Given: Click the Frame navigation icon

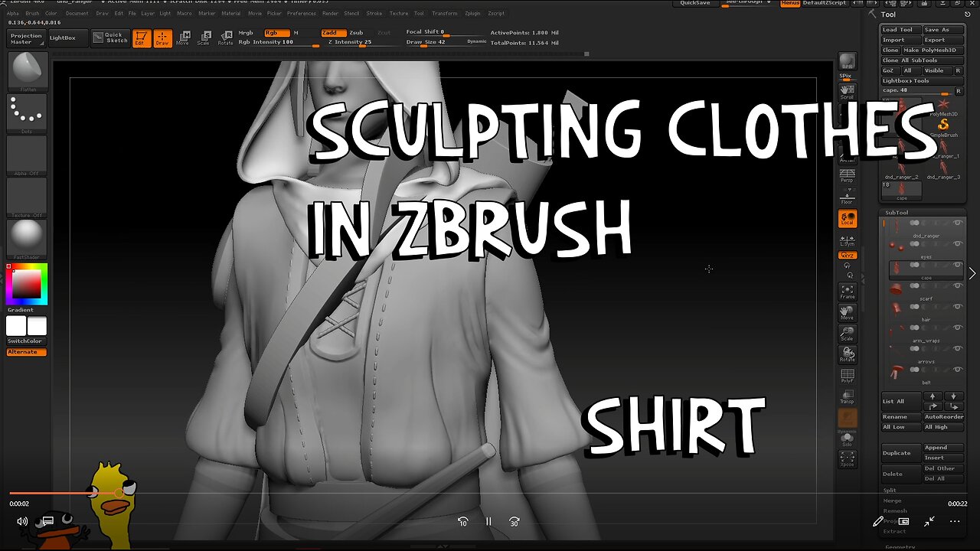Looking at the screenshot, I should click(847, 292).
